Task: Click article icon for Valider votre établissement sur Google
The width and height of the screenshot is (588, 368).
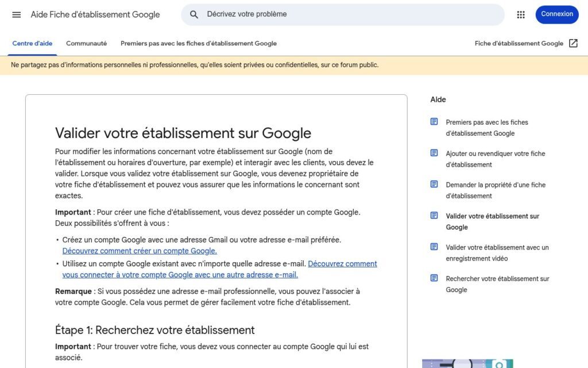Action: [x=434, y=215]
